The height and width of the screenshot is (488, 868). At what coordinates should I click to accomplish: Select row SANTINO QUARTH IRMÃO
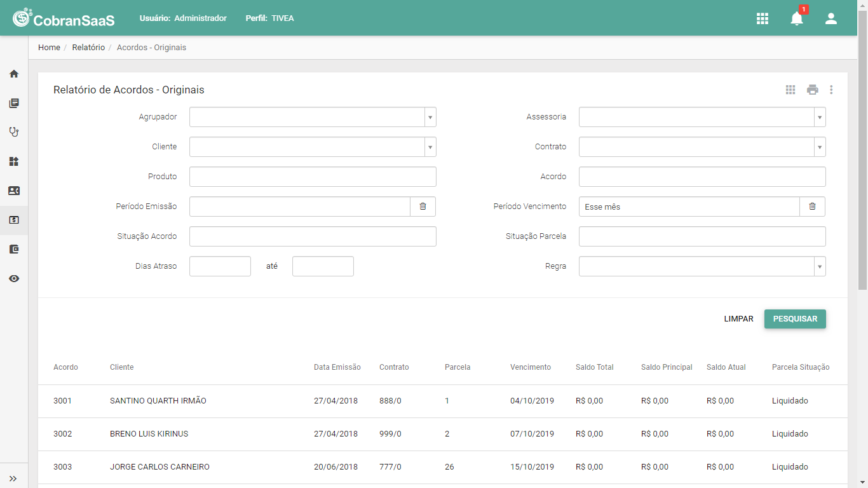443,401
